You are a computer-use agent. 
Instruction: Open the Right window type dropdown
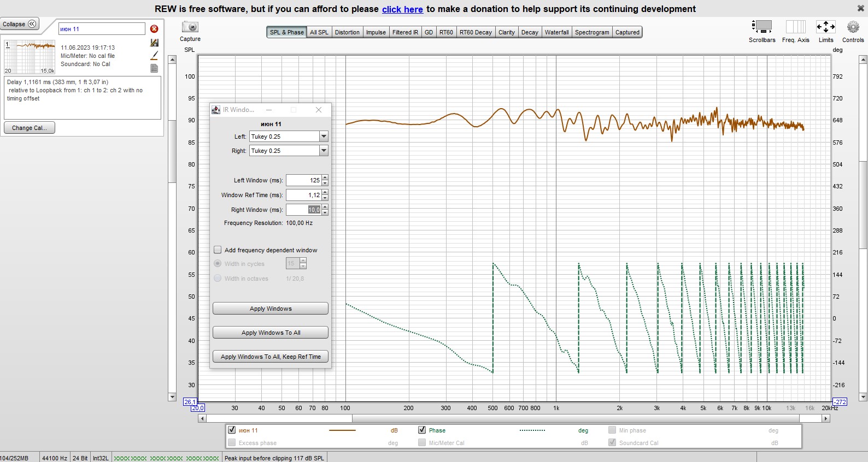pyautogui.click(x=324, y=150)
